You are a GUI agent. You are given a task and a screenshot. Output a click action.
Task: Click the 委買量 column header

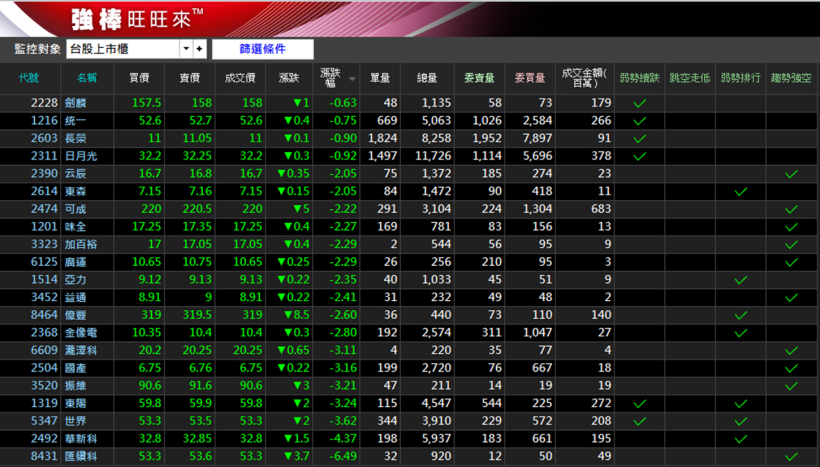pos(530,78)
